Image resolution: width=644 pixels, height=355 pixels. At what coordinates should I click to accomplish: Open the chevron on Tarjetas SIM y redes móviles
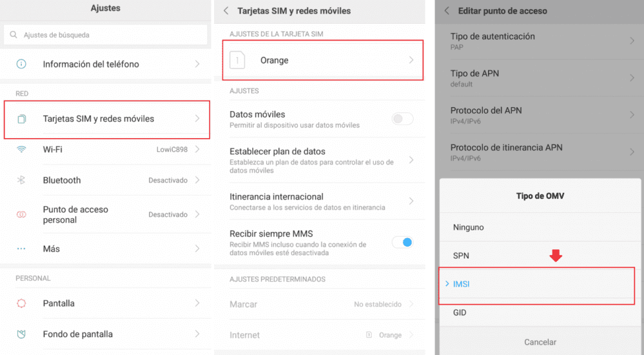tap(197, 119)
